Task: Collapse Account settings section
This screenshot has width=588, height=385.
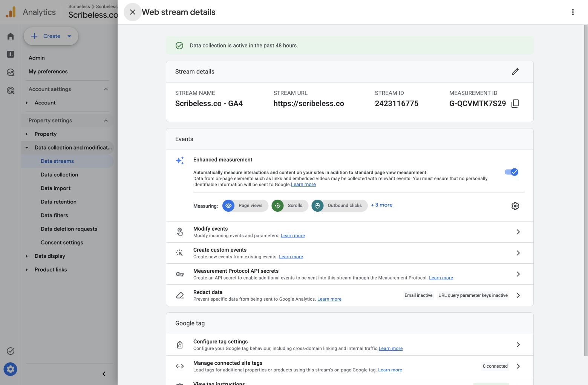Action: [106, 89]
